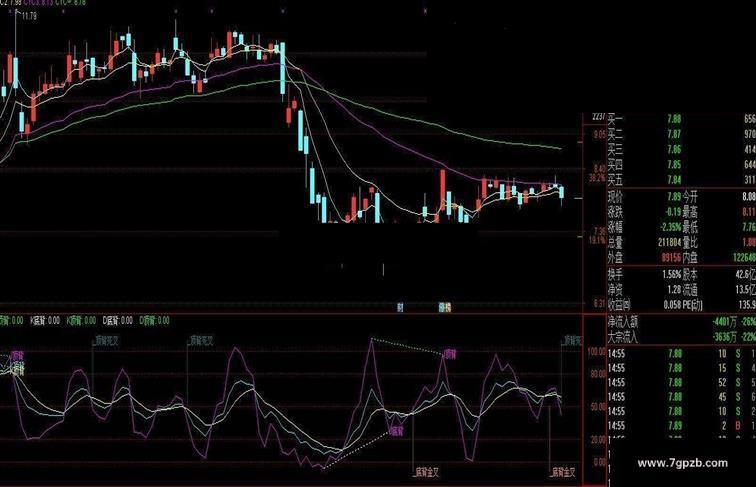The image size is (756, 487).
Task: Click the 今开 label
Action: (x=690, y=197)
